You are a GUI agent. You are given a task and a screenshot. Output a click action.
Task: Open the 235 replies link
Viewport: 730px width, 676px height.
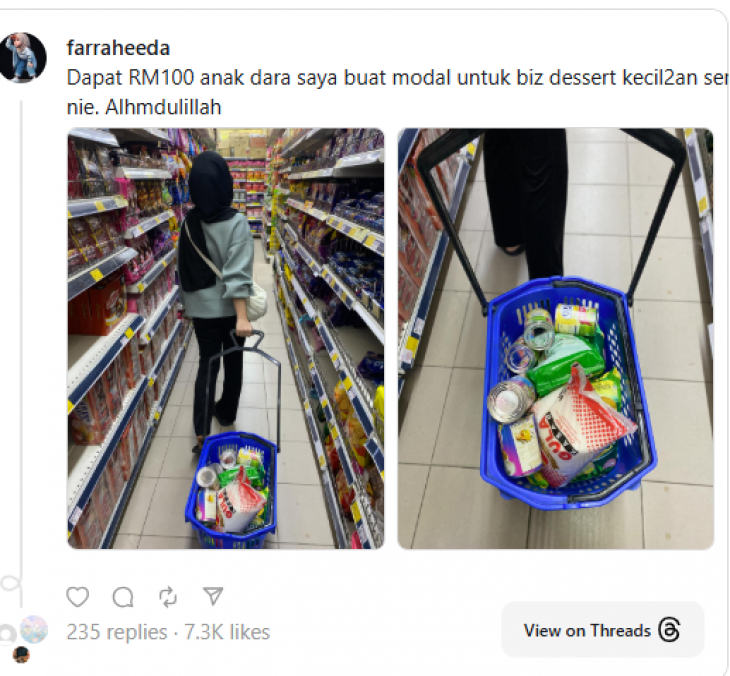[117, 632]
